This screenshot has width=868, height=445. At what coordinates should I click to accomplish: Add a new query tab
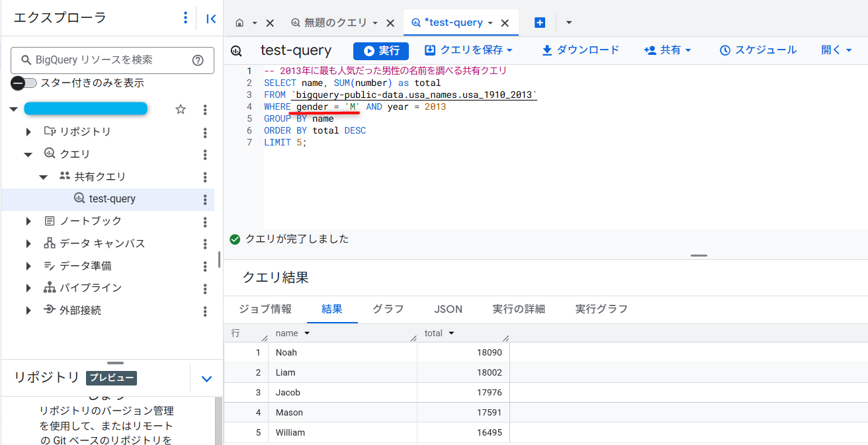[x=540, y=22]
